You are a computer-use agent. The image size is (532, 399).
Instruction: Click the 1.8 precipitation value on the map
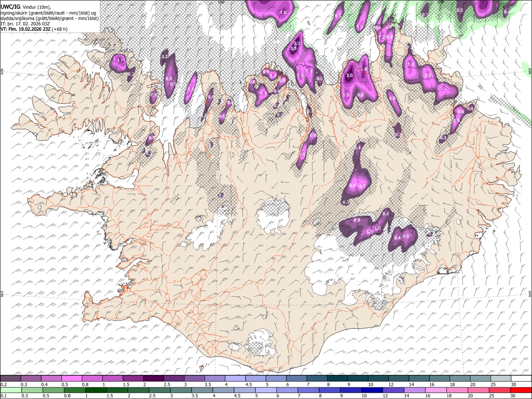click(364, 69)
